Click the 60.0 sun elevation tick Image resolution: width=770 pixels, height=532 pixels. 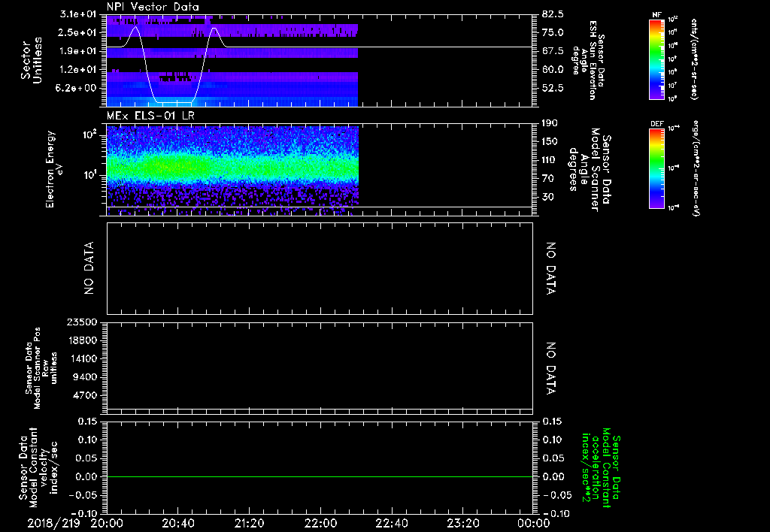[x=553, y=70]
